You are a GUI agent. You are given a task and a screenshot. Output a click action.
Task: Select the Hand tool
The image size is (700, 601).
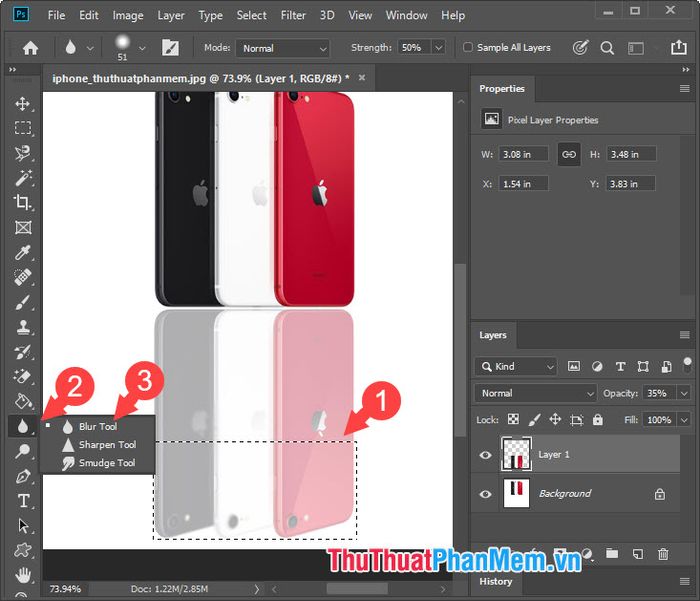tap(23, 575)
